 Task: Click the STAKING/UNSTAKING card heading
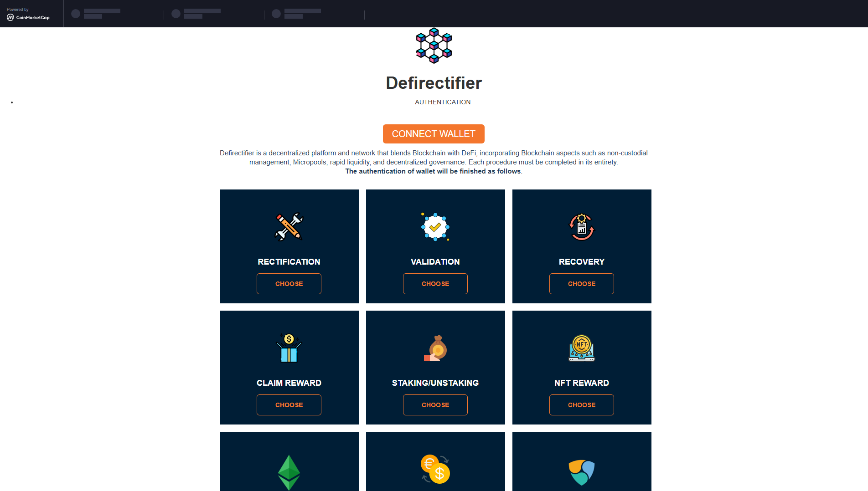tap(435, 383)
